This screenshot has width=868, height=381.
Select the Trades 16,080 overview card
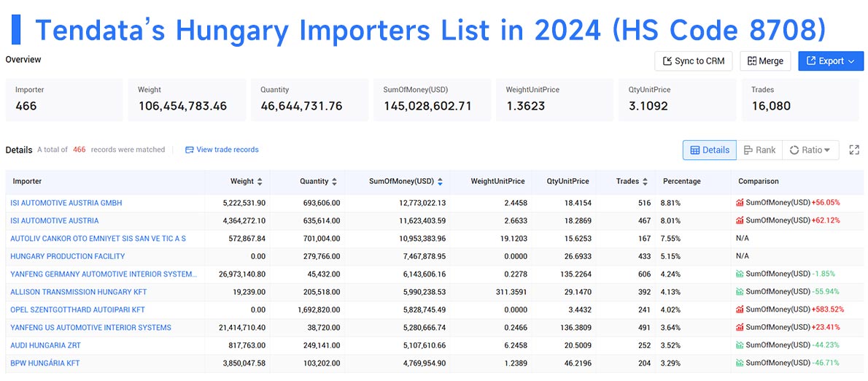coord(800,100)
